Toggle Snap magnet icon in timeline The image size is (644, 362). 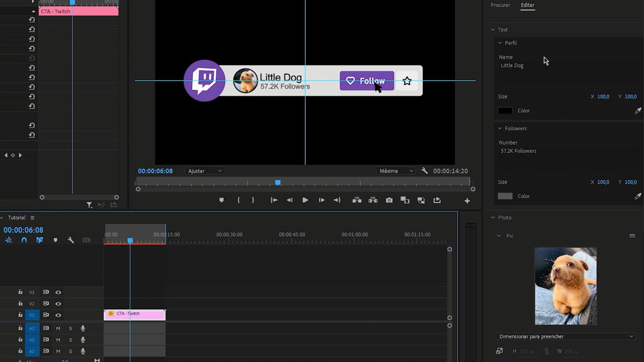coord(24,240)
